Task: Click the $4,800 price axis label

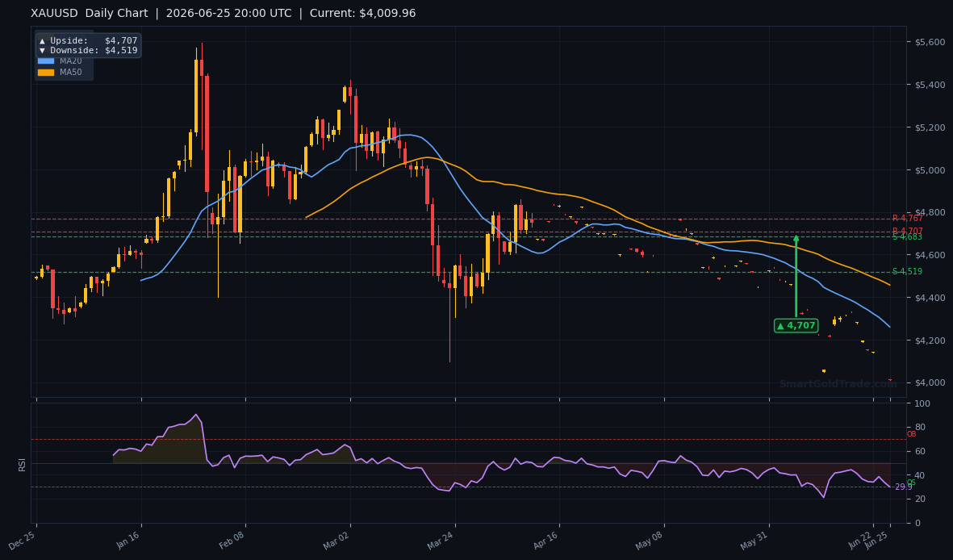Action: point(930,213)
